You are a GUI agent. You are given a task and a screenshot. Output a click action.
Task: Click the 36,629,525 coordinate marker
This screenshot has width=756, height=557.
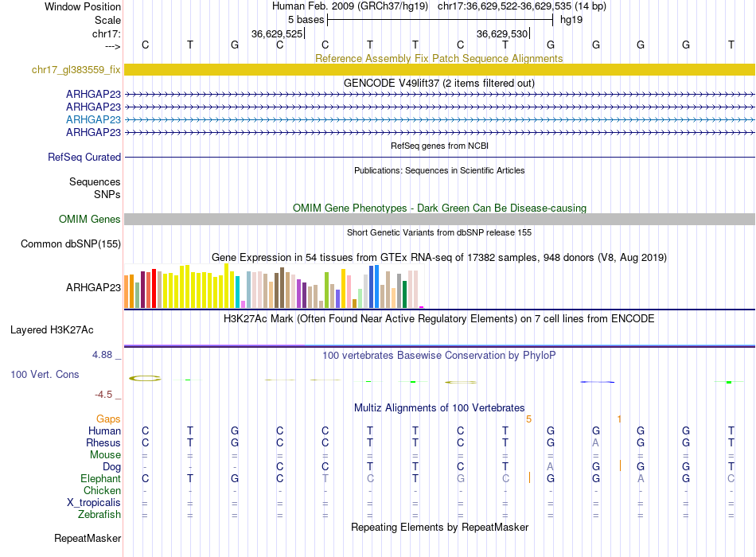point(277,33)
